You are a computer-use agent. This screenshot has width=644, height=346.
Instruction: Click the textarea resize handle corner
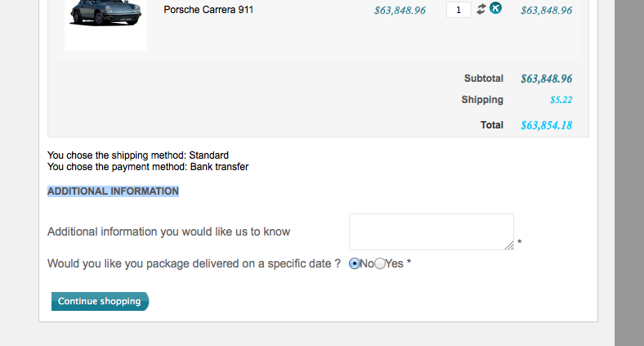(509, 245)
